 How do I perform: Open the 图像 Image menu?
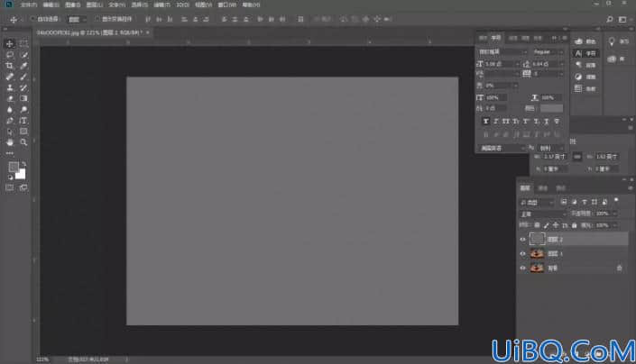pyautogui.click(x=72, y=5)
